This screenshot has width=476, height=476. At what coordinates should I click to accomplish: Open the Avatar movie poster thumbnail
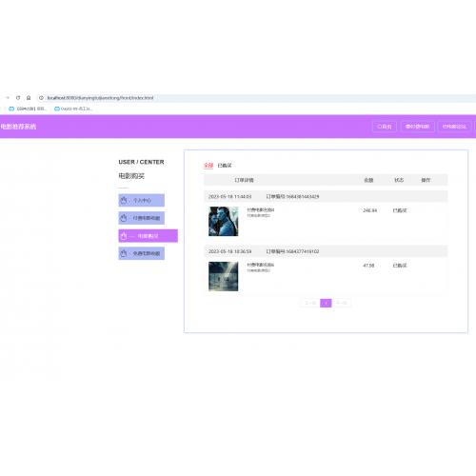224,221
